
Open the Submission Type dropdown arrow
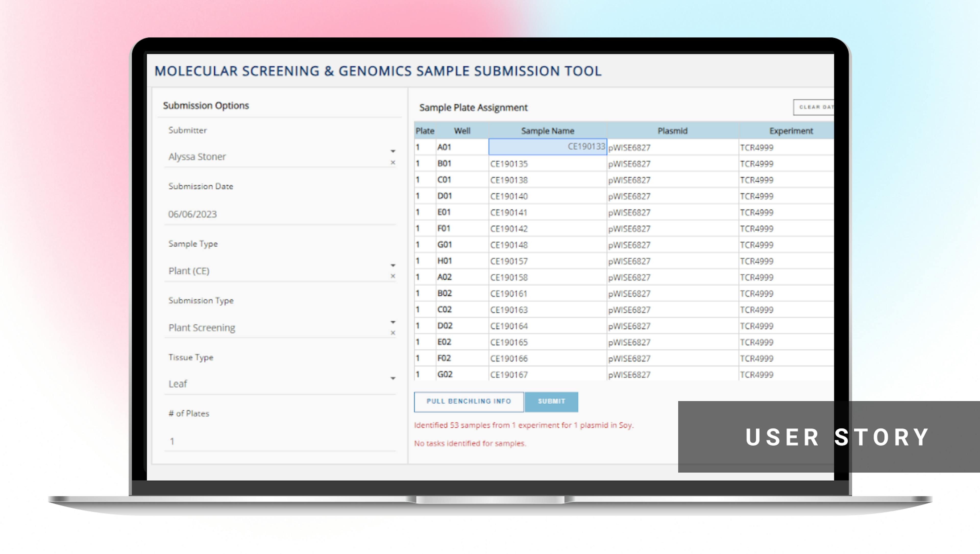pos(393,322)
